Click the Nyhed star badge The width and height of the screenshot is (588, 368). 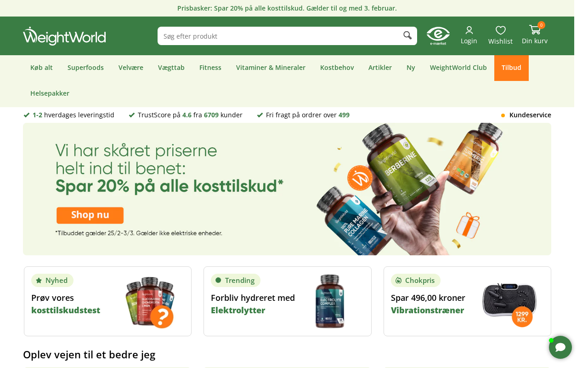(52, 280)
